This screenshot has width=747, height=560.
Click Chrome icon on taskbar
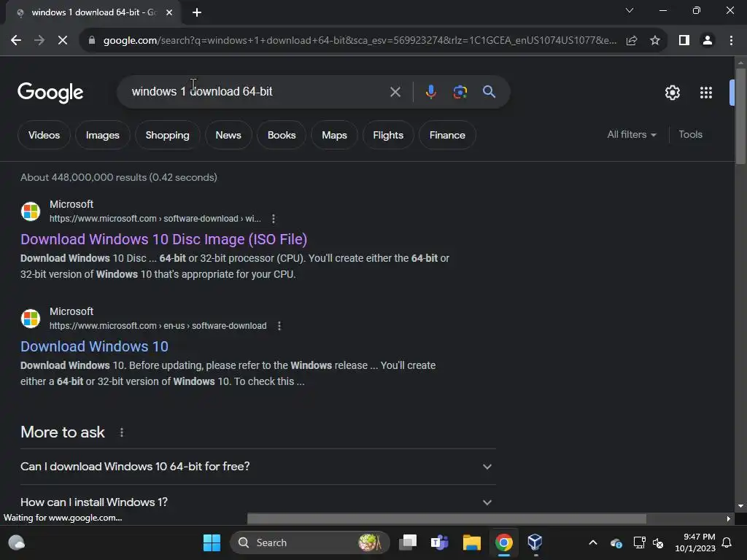(x=503, y=542)
